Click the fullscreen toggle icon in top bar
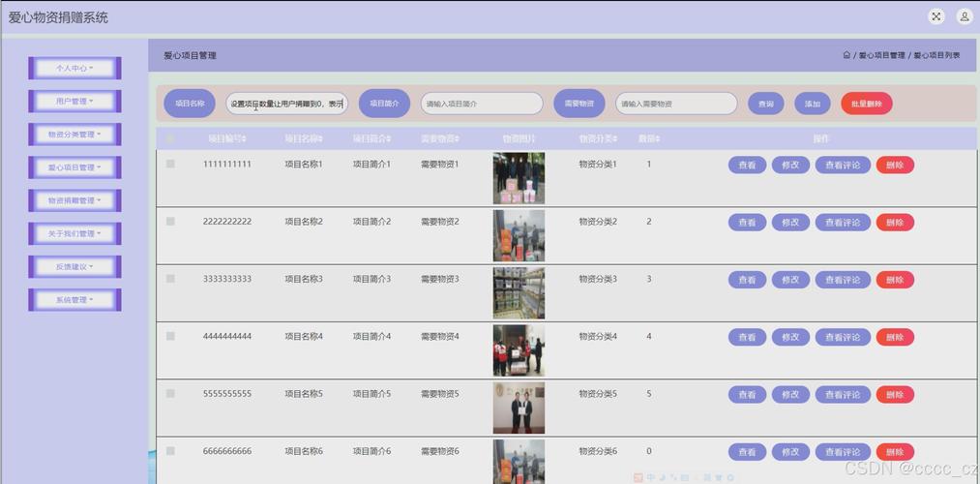The width and height of the screenshot is (980, 484). point(935,16)
